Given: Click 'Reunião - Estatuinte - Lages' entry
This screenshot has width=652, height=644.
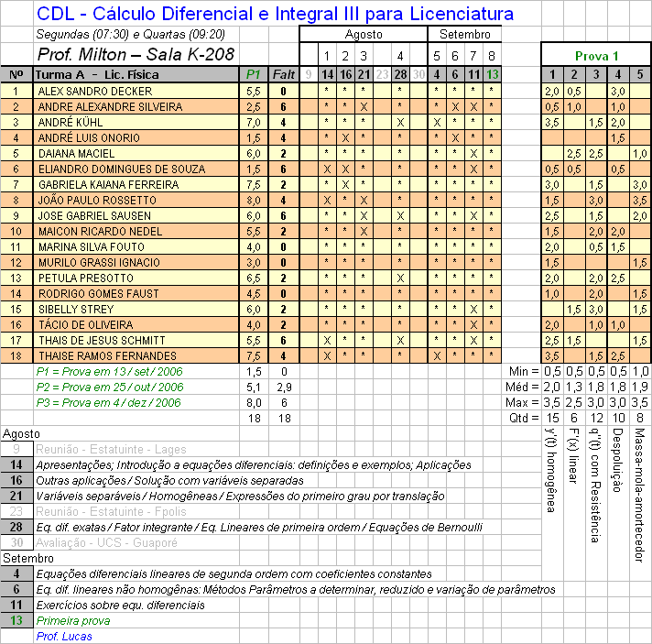Looking at the screenshot, I should (x=111, y=449).
